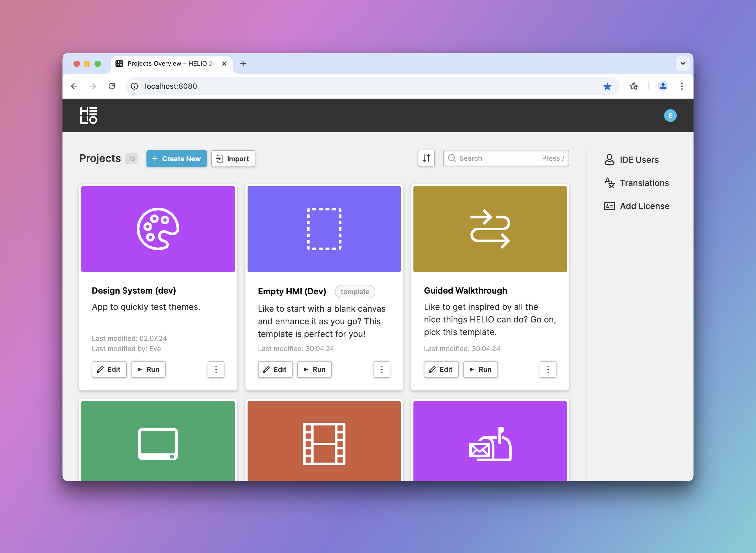This screenshot has height=553, width=756.
Task: Edit the Design System (dev) project
Action: [109, 369]
